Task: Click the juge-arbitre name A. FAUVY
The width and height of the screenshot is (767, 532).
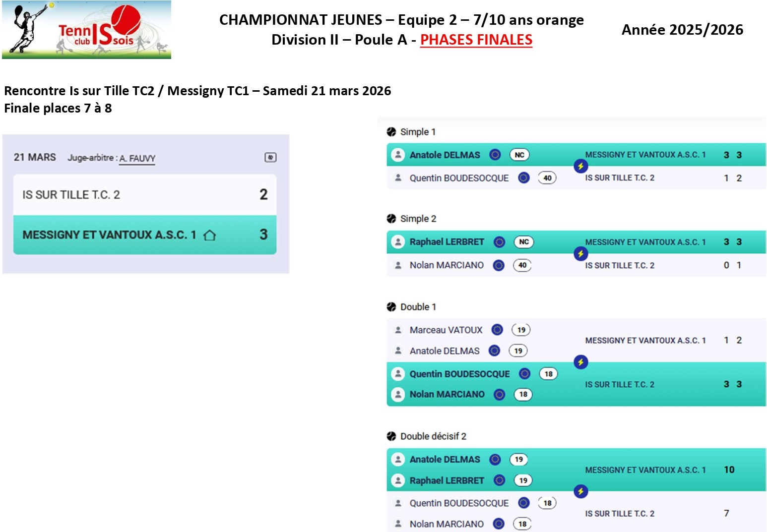Action: (x=137, y=158)
